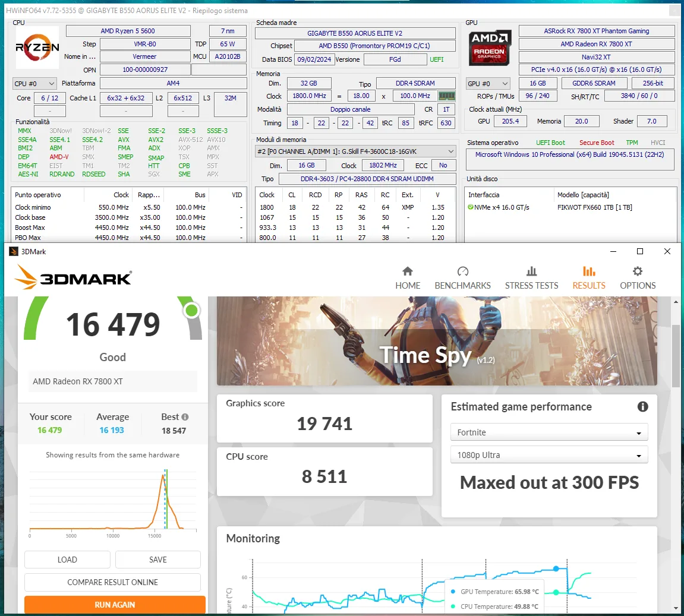Open the CPU #0 selector dropdown
The height and width of the screenshot is (616, 684).
tap(34, 84)
